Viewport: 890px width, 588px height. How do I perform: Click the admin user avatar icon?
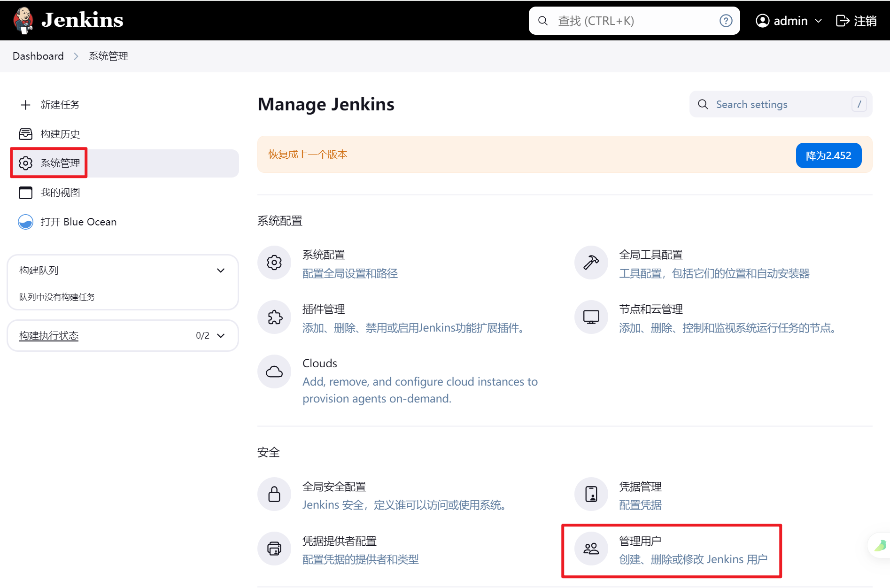pos(762,21)
